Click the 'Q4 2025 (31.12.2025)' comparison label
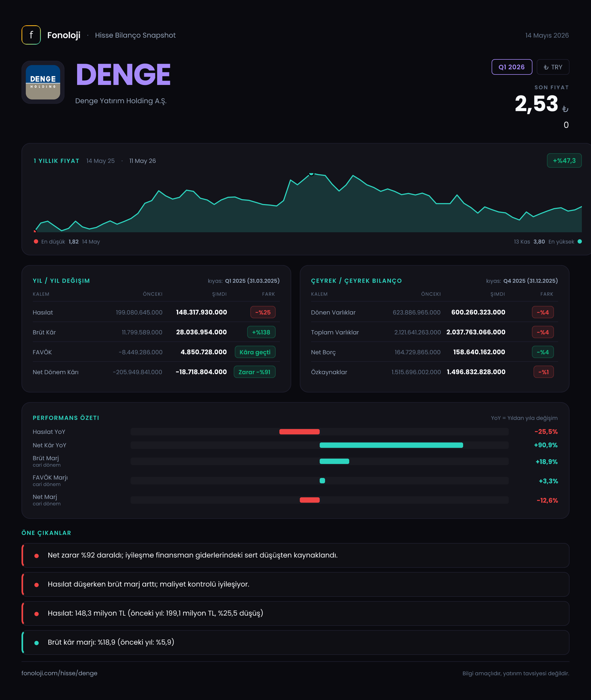591x700 pixels. tap(531, 281)
